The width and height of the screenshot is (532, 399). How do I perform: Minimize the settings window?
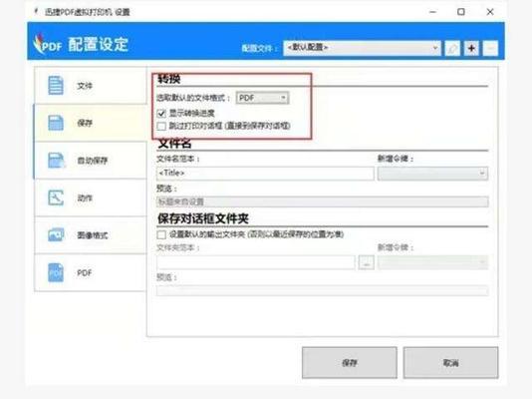[x=433, y=12]
